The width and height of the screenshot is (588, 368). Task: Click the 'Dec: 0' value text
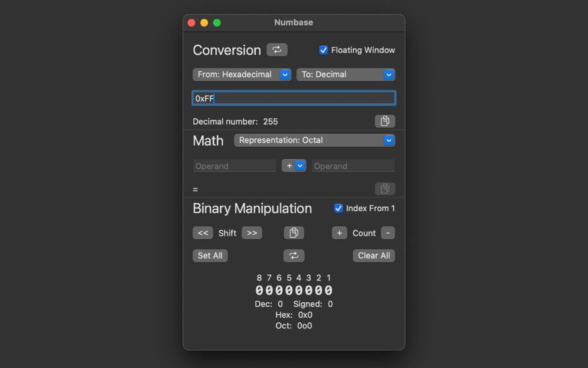(x=269, y=304)
